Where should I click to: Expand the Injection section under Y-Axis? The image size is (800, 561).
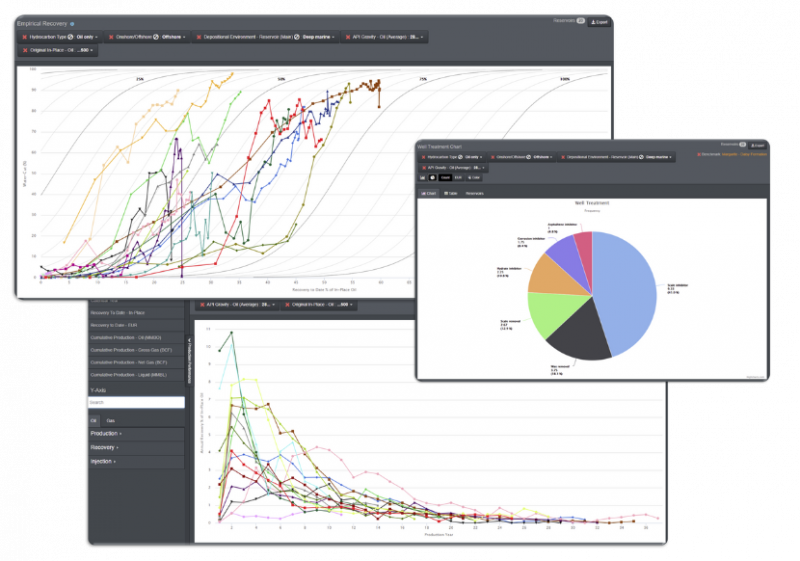pyautogui.click(x=103, y=462)
